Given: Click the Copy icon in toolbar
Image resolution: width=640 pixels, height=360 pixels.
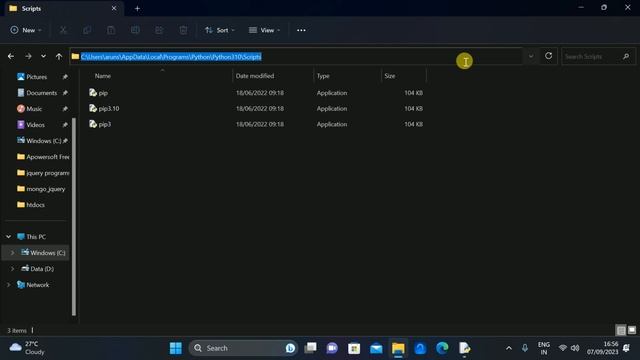Looking at the screenshot, I should 87,30.
